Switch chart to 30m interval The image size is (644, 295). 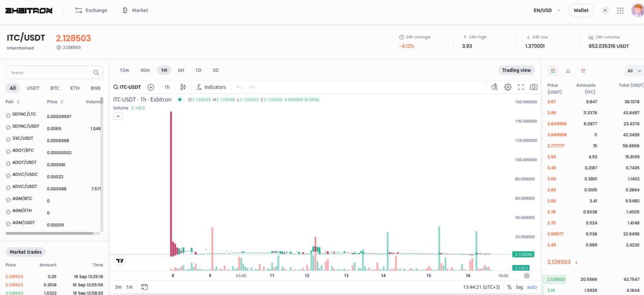pyautogui.click(x=145, y=70)
